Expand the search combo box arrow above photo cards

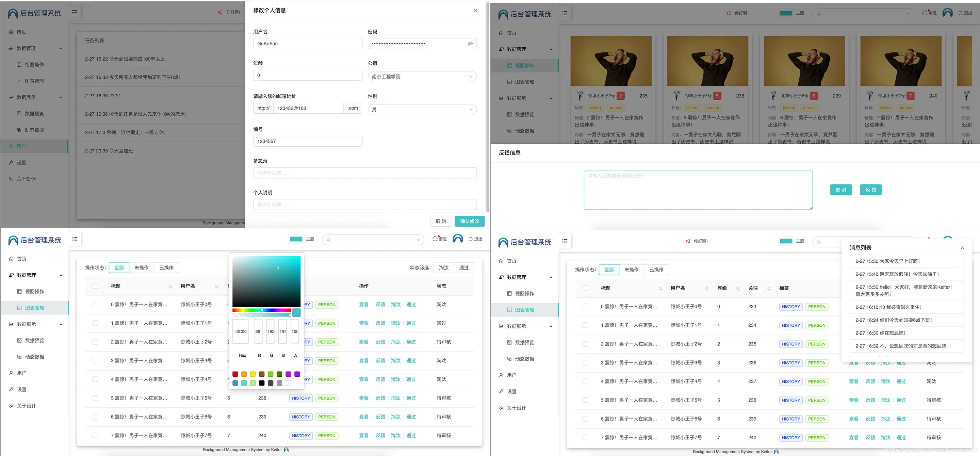(x=908, y=14)
